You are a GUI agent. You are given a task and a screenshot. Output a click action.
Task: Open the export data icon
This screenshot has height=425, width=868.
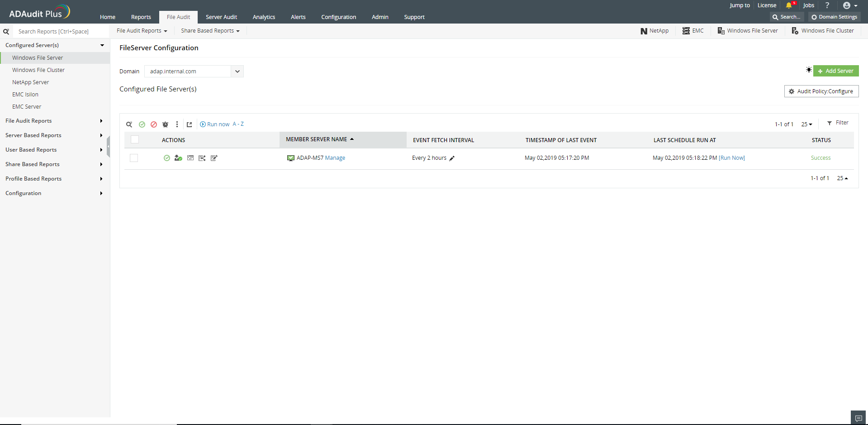189,124
